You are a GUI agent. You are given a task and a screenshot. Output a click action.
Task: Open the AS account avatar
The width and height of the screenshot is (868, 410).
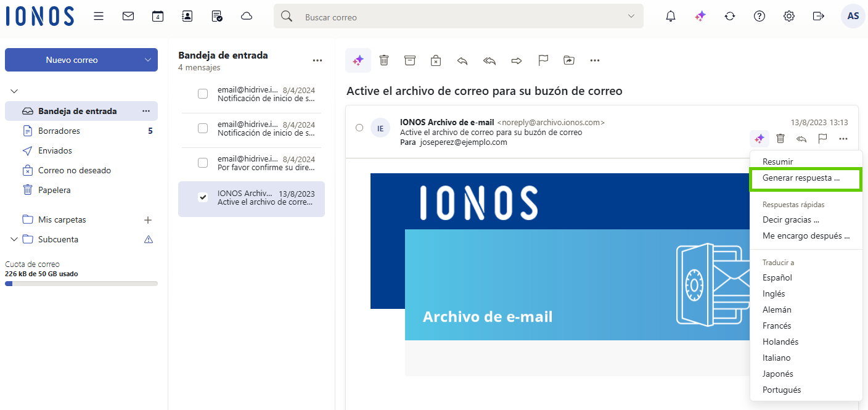(x=853, y=16)
